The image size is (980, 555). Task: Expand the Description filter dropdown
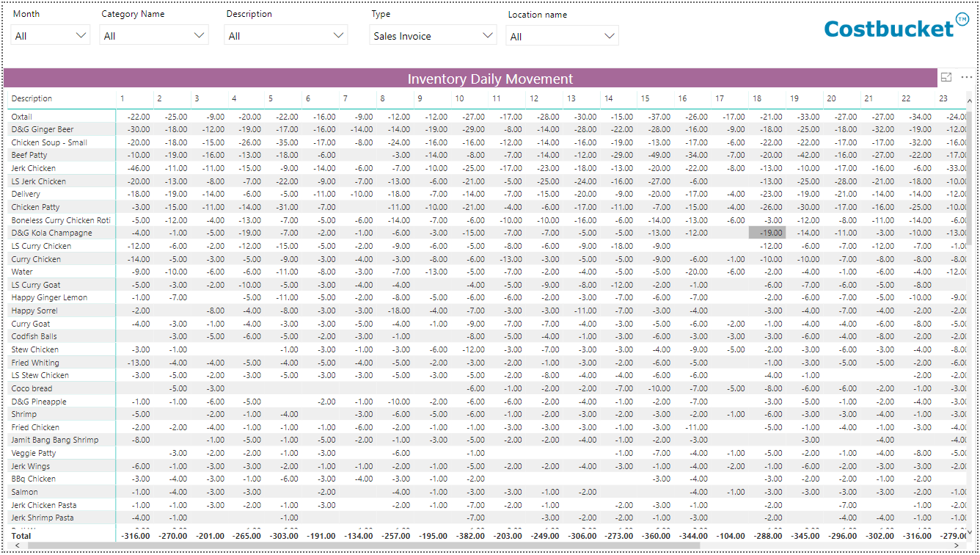click(x=285, y=36)
